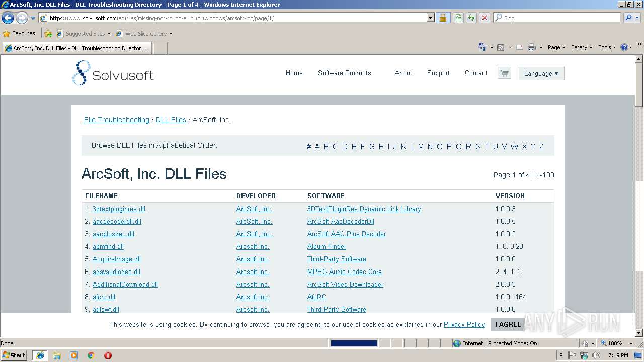The image size is (644, 362).
Task: Open the Privacy Policy link
Action: coord(464,325)
